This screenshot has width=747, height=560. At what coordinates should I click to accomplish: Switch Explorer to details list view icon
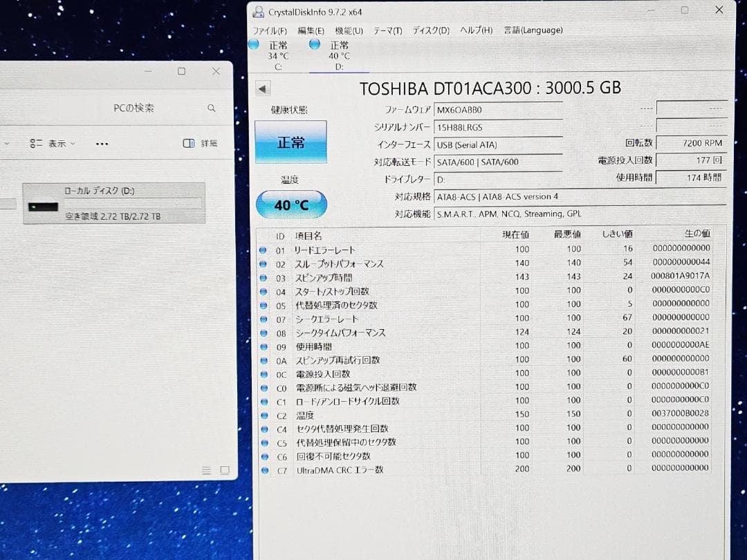[206, 471]
